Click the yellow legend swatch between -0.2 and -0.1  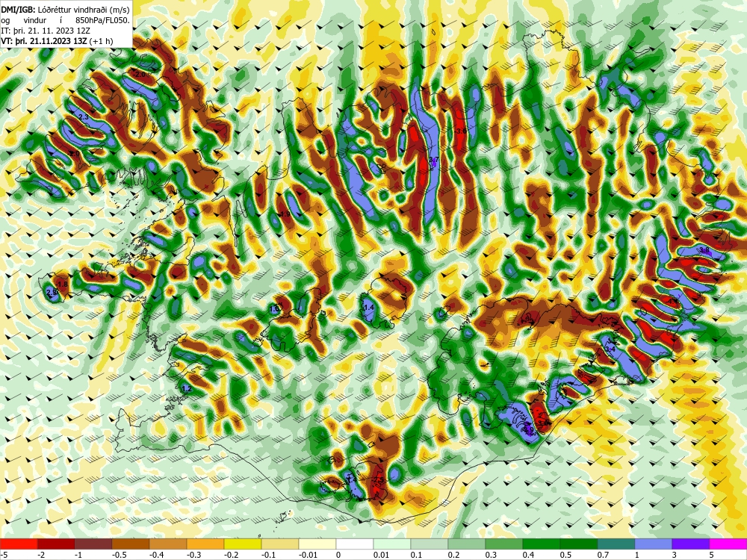(x=243, y=544)
